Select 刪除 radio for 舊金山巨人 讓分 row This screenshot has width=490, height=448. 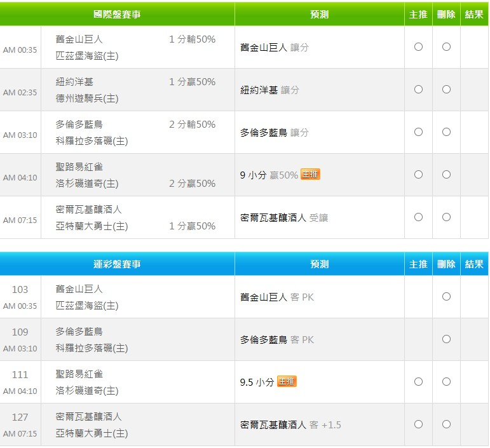point(446,47)
